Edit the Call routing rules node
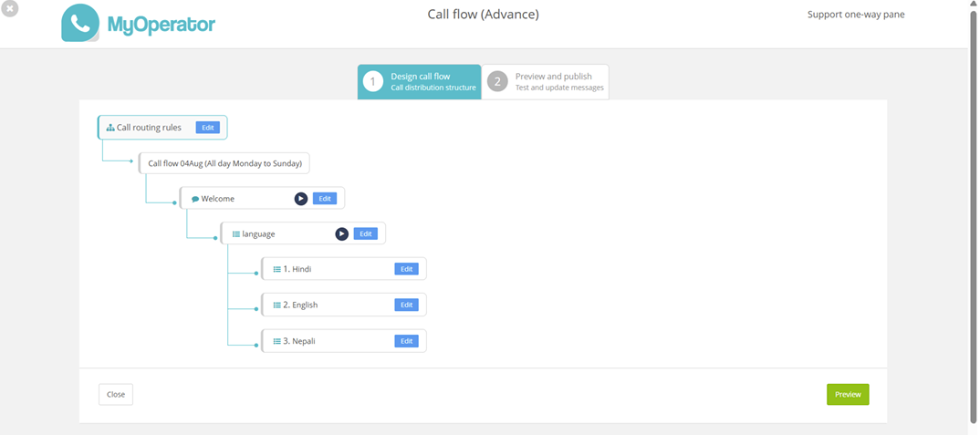980x435 pixels. tap(207, 128)
